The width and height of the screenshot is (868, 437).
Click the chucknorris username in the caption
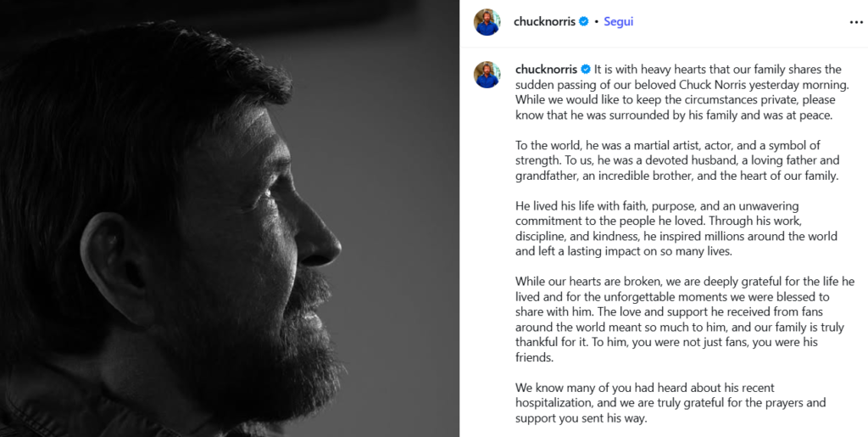pyautogui.click(x=546, y=70)
